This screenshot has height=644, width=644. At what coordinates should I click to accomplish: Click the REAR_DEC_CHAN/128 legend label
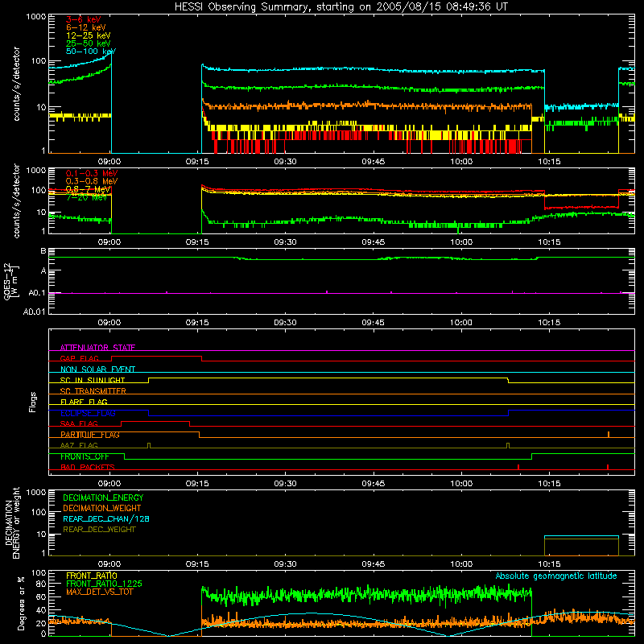point(106,518)
